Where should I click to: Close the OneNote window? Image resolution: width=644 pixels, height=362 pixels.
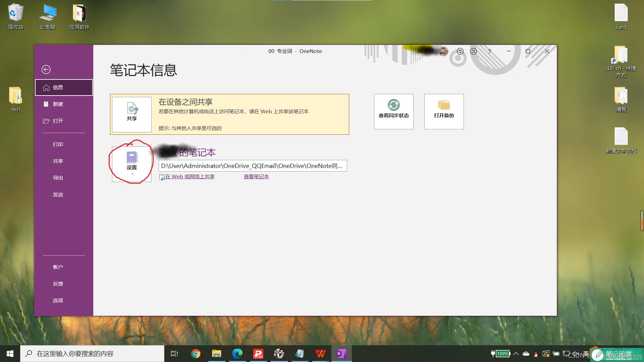click(547, 51)
